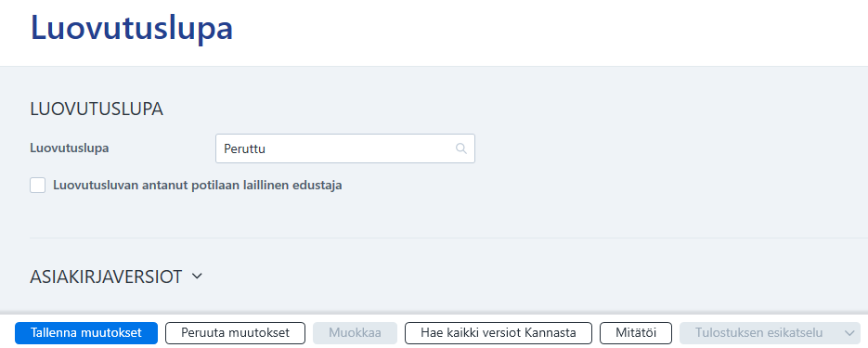Select the Peruttu text value

coord(244,148)
